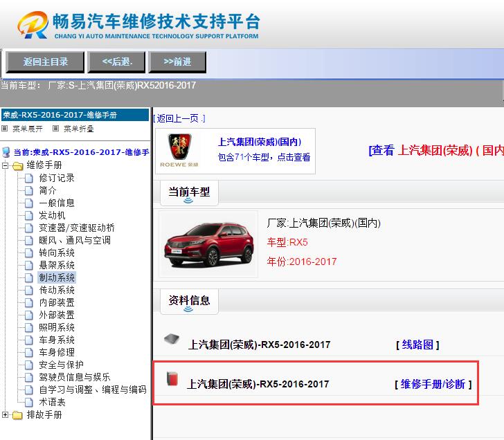Open 内部装置 in the tree

57,302
